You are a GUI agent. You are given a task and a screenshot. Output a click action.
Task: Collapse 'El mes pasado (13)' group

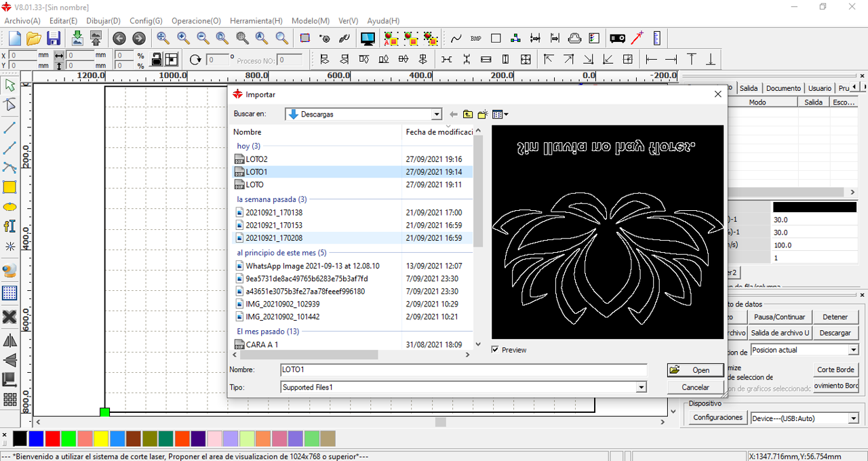pos(268,332)
